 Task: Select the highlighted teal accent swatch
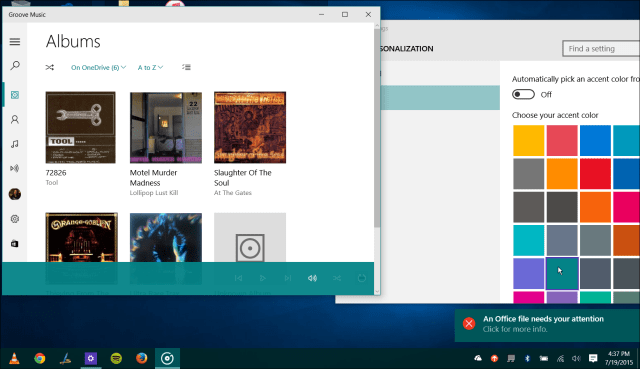coord(562,273)
